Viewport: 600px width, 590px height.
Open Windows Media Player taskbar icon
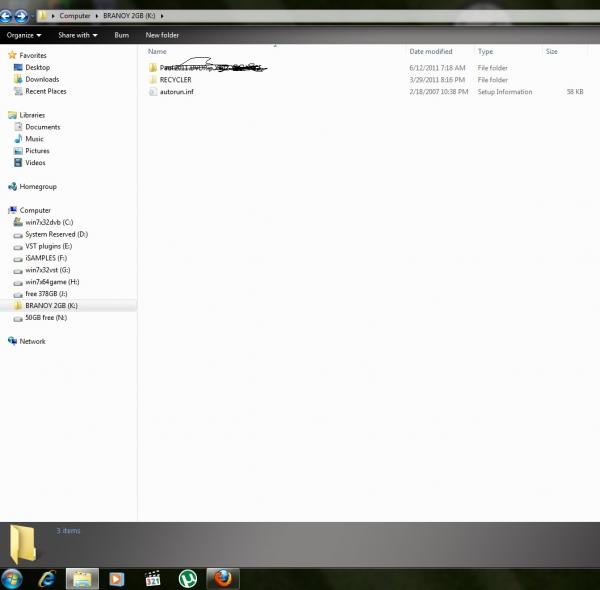[117, 578]
